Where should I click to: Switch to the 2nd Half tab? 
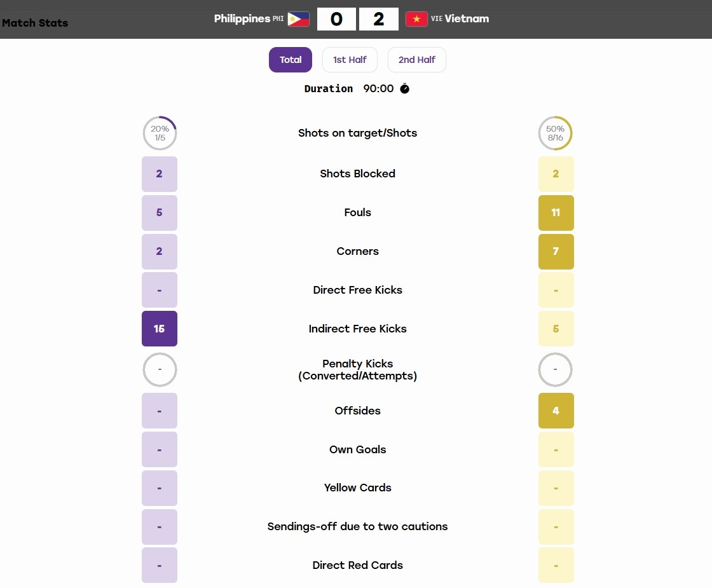pos(417,60)
